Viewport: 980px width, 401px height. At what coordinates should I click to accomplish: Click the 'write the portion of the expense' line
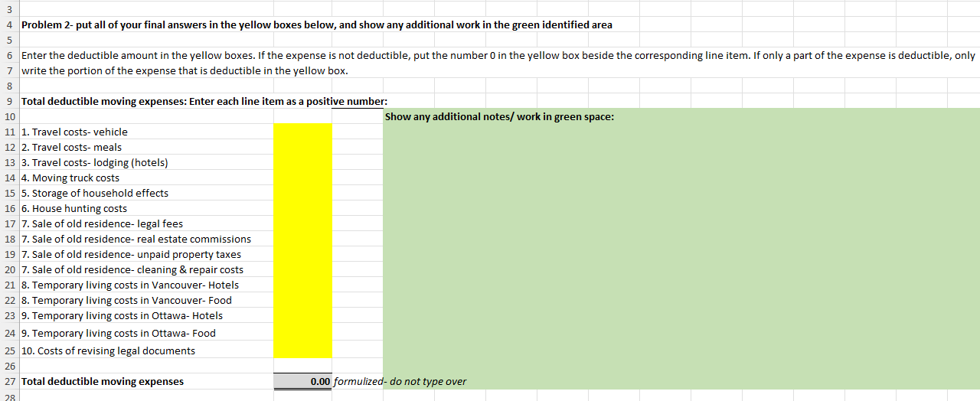coord(185,70)
